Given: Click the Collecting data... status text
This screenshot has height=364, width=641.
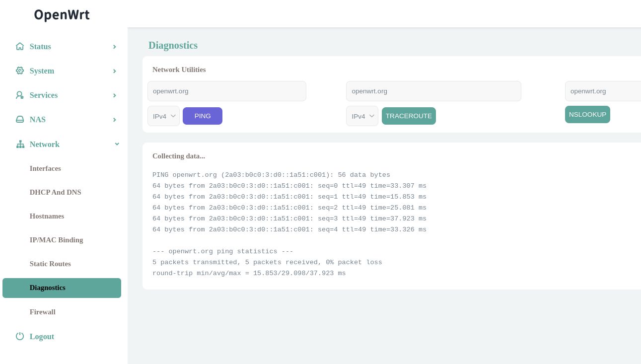Looking at the screenshot, I should click(x=179, y=156).
